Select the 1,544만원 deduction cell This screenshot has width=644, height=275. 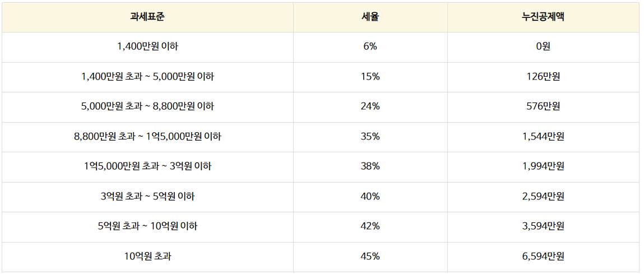click(x=545, y=137)
